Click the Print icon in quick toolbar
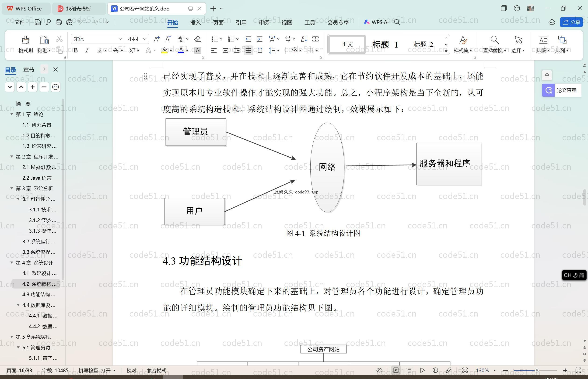The image size is (588, 379). 59,22
